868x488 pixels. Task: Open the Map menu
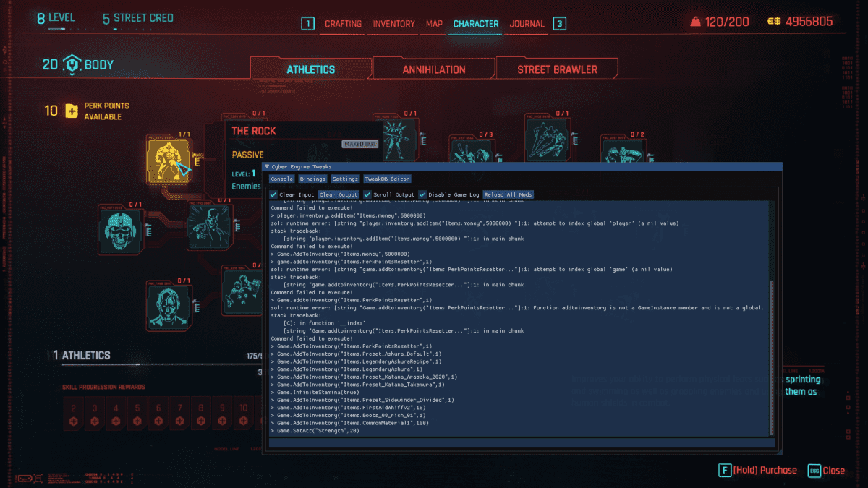[x=434, y=24]
